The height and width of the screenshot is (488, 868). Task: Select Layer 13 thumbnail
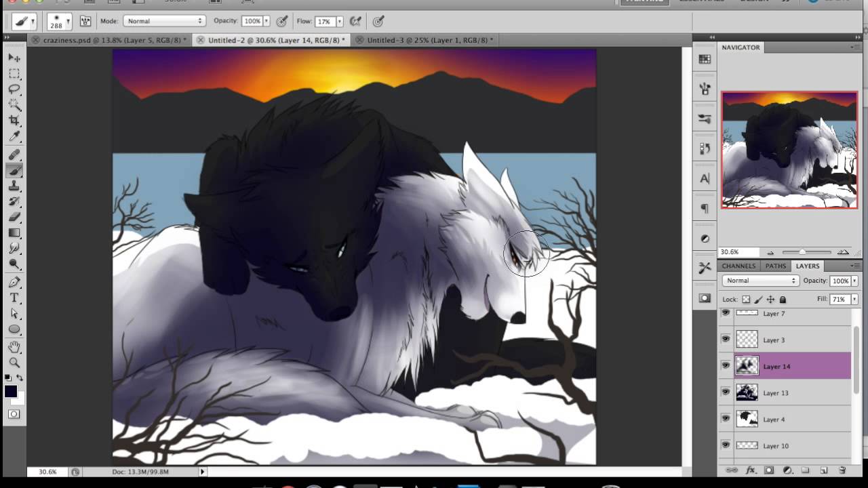[x=747, y=392]
